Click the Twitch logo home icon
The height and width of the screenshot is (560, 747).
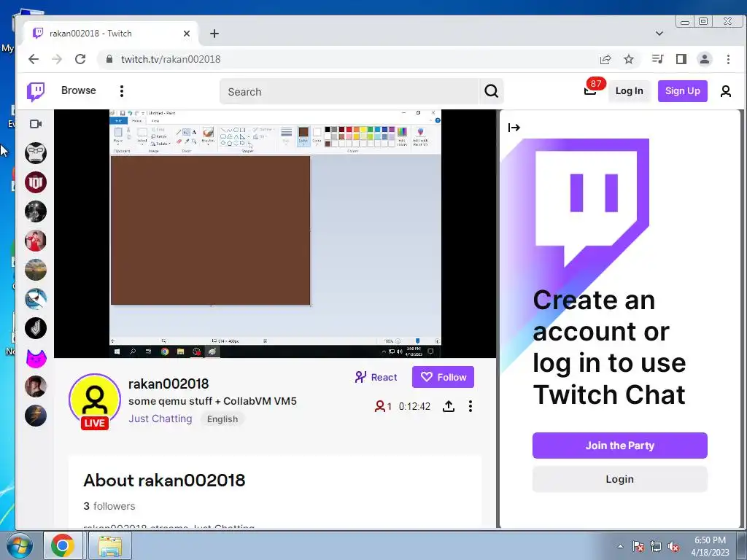36,91
